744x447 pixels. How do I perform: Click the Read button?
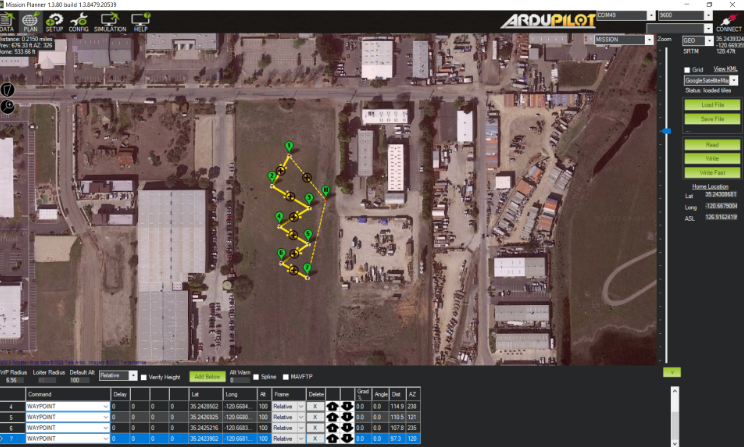(712, 145)
